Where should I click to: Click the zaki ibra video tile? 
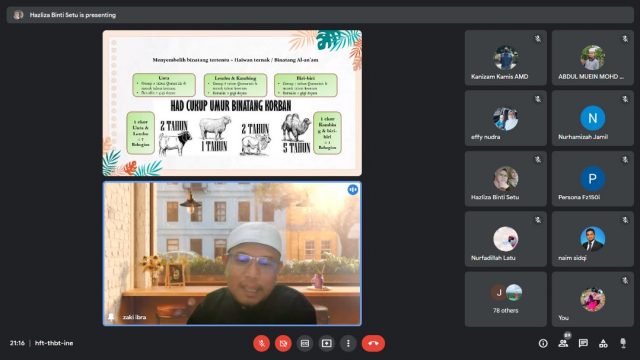pyautogui.click(x=232, y=253)
